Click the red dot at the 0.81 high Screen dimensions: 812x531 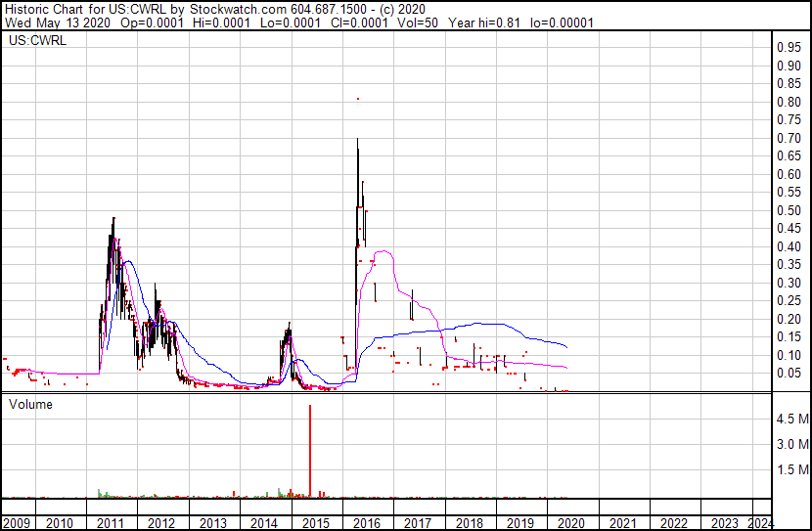pyautogui.click(x=358, y=99)
